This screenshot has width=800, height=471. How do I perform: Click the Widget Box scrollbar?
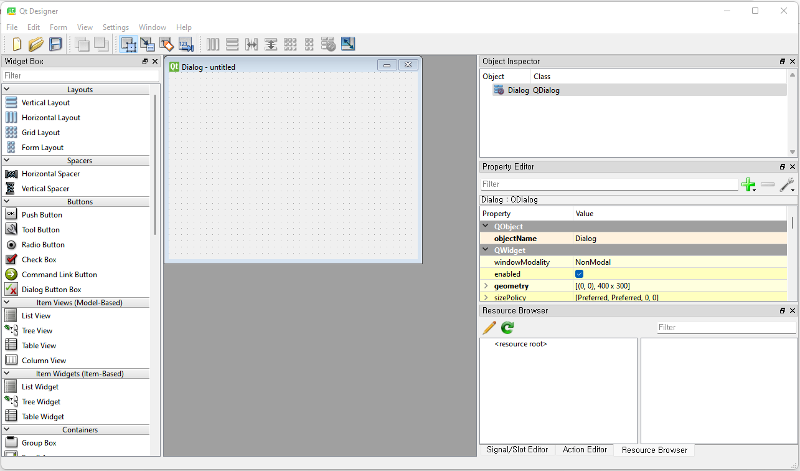pos(155,163)
